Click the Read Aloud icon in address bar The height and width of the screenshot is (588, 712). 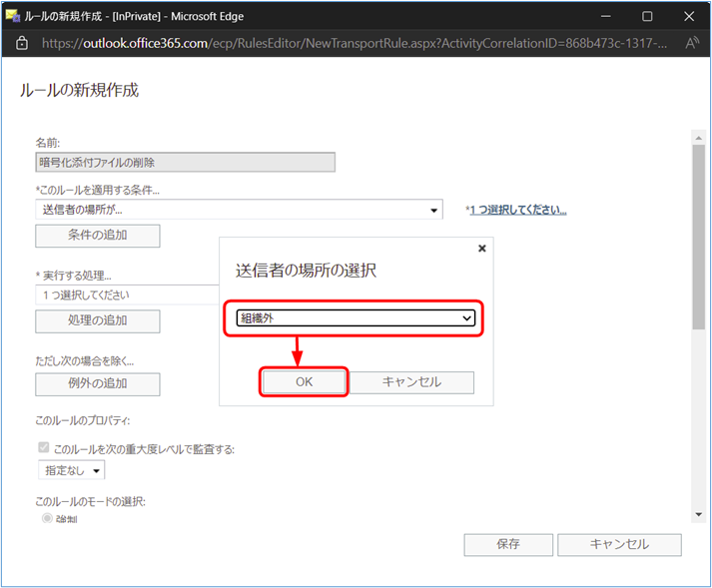point(692,43)
